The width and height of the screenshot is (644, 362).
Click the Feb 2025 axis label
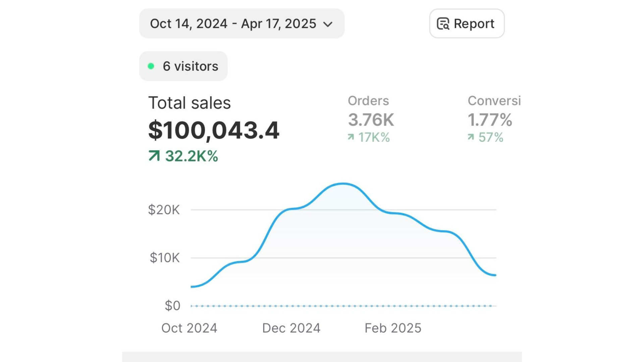(x=393, y=328)
